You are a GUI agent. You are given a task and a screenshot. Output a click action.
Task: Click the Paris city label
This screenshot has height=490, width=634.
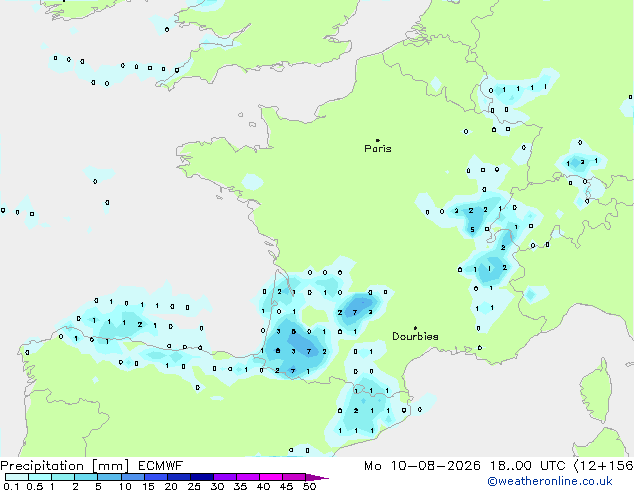[378, 148]
